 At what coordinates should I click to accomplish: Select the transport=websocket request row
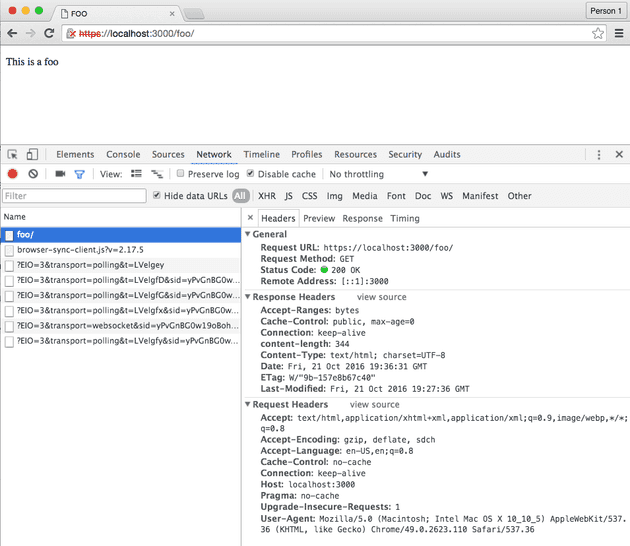(121, 326)
